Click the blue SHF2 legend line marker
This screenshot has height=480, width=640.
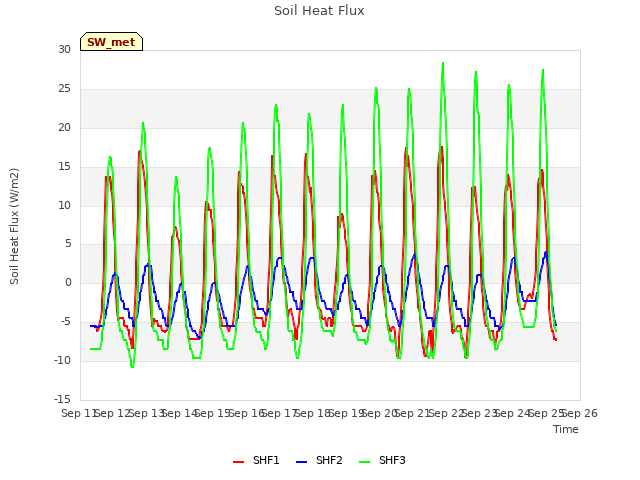[x=301, y=462]
